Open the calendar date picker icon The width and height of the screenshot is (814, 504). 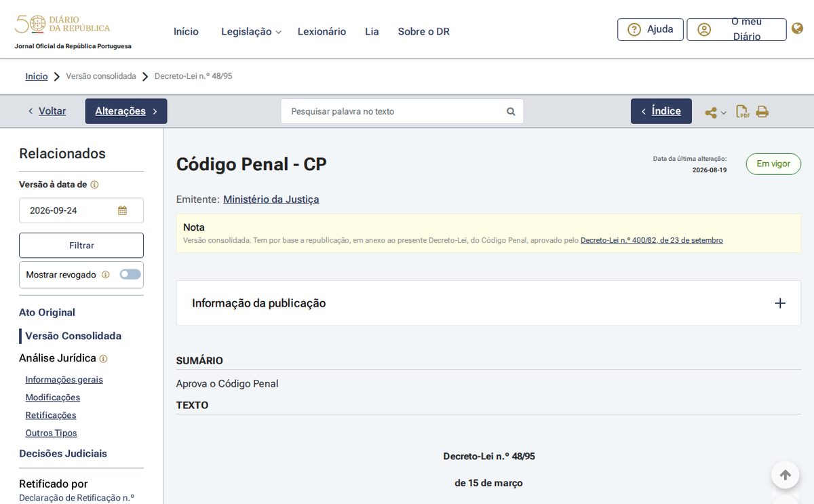pyautogui.click(x=122, y=210)
